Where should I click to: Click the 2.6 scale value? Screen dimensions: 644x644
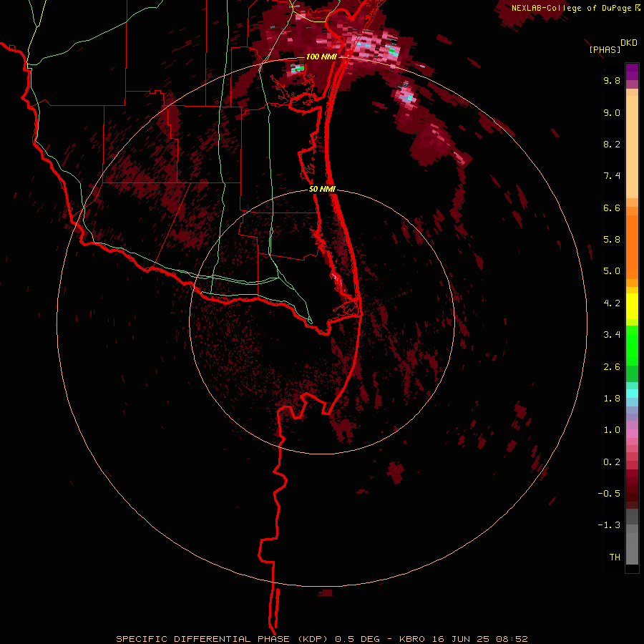point(612,367)
